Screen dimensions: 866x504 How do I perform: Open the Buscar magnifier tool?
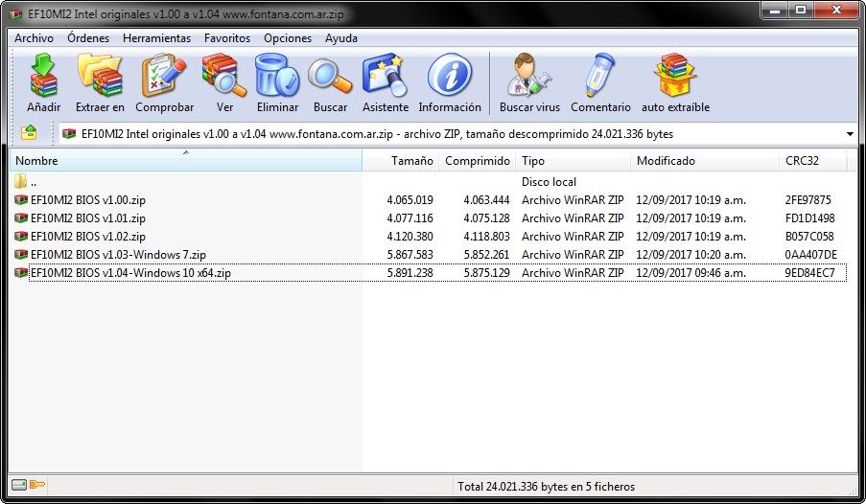click(x=330, y=76)
